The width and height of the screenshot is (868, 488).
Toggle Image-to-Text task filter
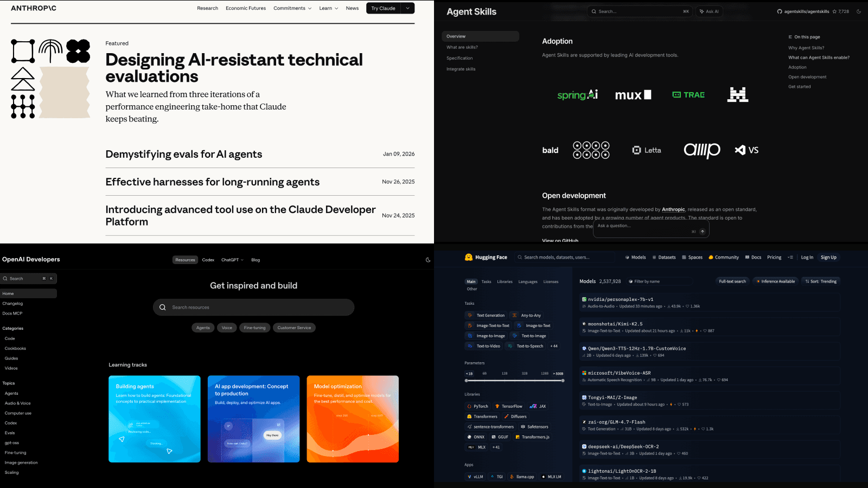click(534, 326)
